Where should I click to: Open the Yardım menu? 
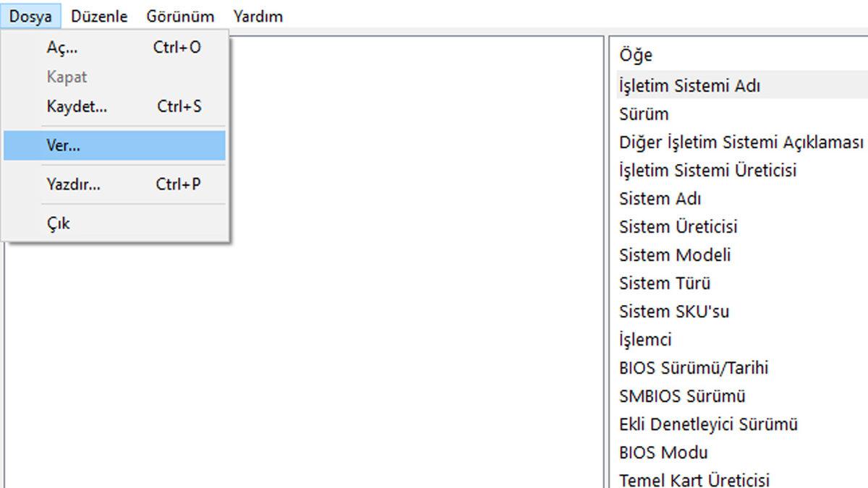(258, 16)
